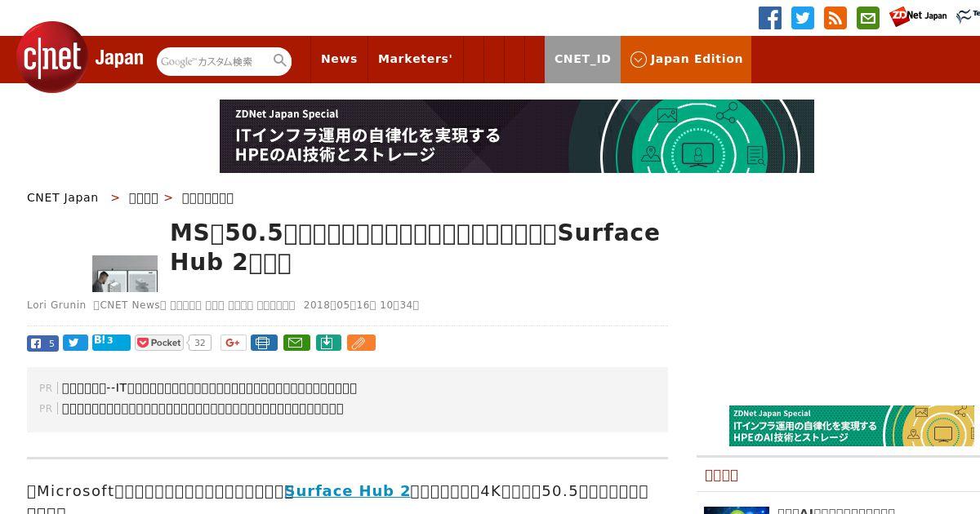Email the article with the green envelope icon
The width and height of the screenshot is (980, 514).
296,343
